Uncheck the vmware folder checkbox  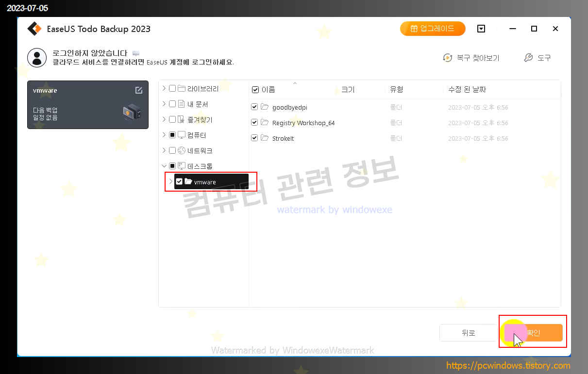tap(179, 182)
